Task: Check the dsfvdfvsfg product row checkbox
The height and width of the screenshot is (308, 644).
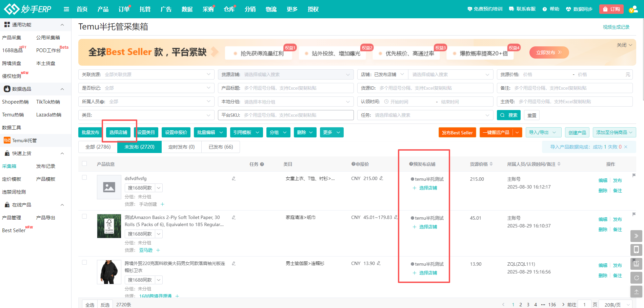Action: (x=84, y=177)
